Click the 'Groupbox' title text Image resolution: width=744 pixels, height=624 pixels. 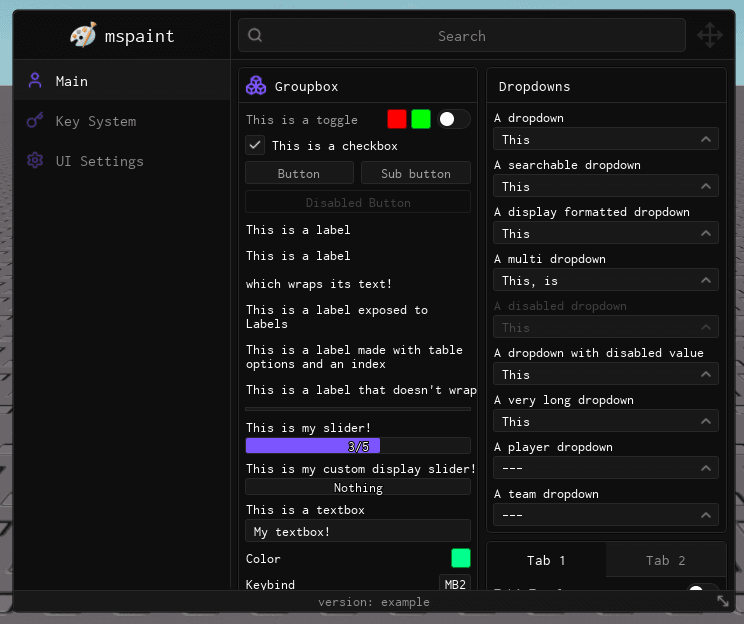tap(307, 86)
